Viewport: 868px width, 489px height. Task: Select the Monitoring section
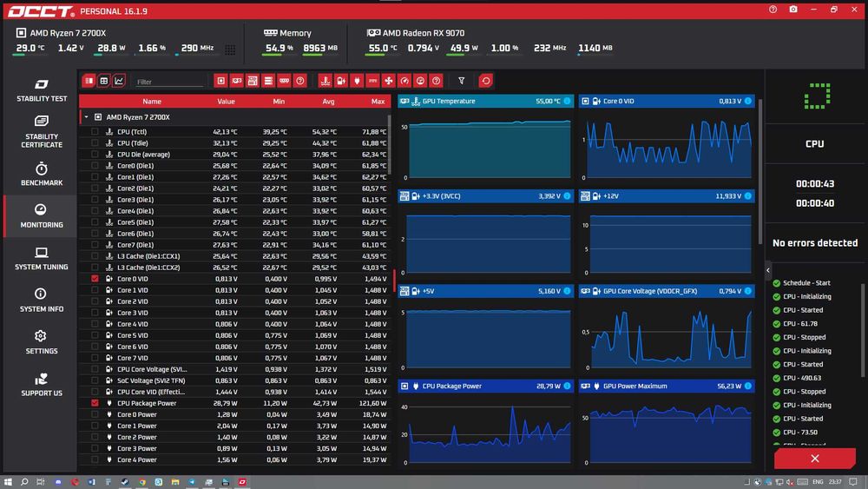pyautogui.click(x=42, y=216)
